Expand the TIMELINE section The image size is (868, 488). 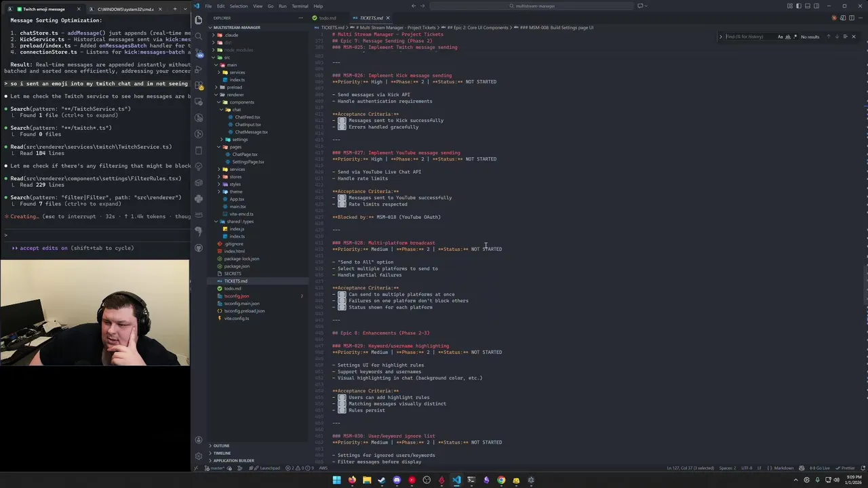point(257,453)
